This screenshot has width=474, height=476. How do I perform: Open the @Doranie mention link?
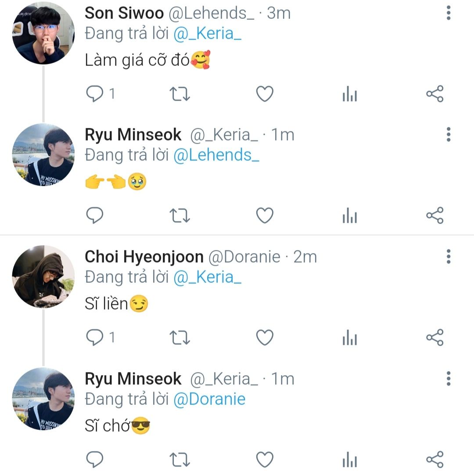click(x=209, y=399)
